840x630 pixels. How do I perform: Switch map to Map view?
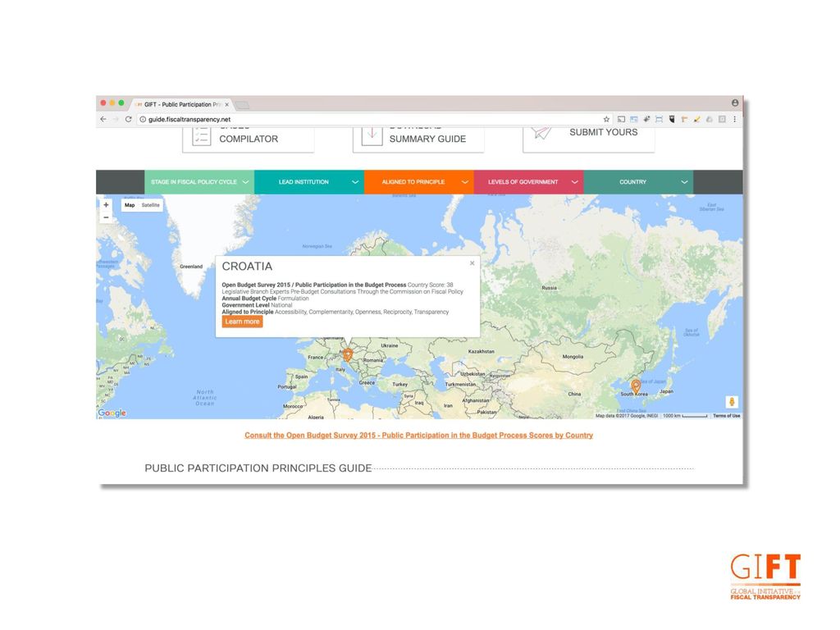click(130, 205)
